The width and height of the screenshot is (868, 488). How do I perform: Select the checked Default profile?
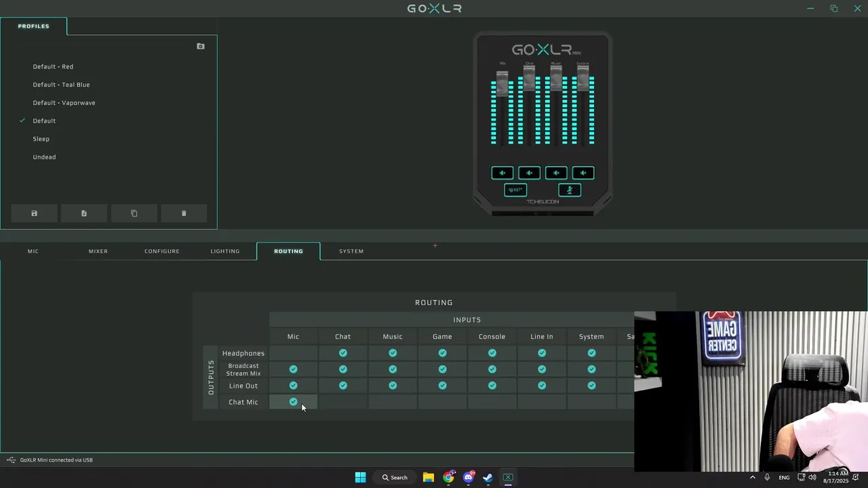(x=44, y=121)
